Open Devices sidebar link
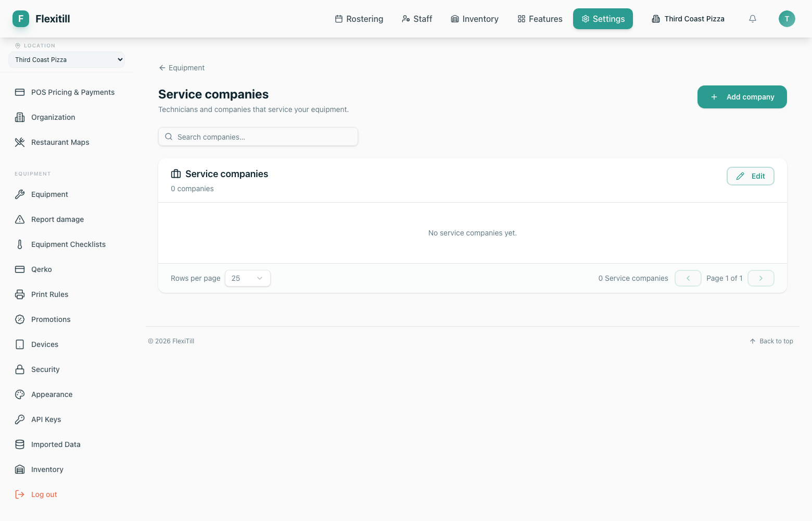Screen dimensions: 812x521 67,344
